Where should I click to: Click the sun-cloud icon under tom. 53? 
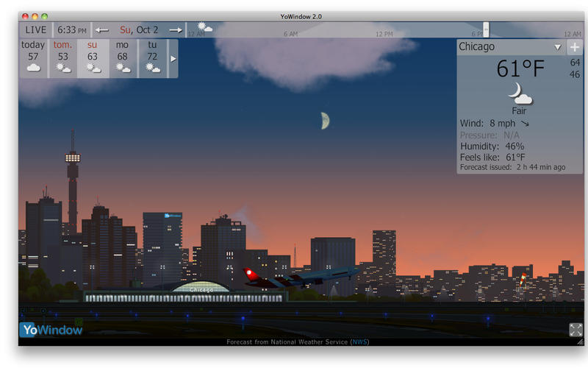(63, 68)
